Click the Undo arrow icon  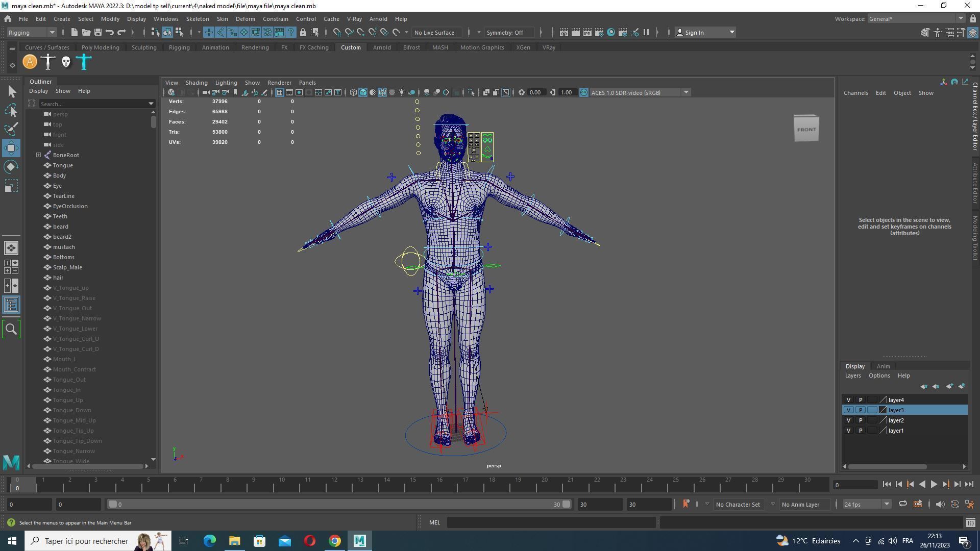[x=110, y=33]
